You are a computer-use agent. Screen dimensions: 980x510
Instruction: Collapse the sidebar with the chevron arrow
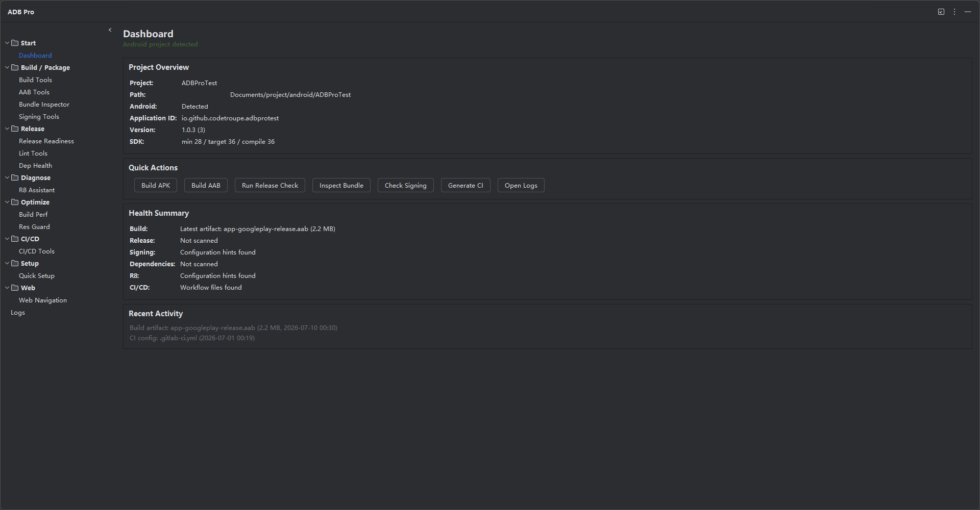(x=110, y=30)
